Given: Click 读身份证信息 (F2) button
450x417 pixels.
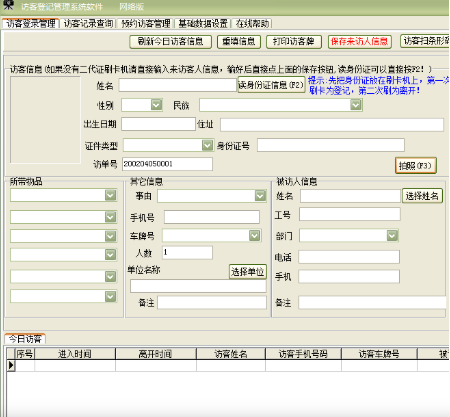Looking at the screenshot, I should [271, 85].
